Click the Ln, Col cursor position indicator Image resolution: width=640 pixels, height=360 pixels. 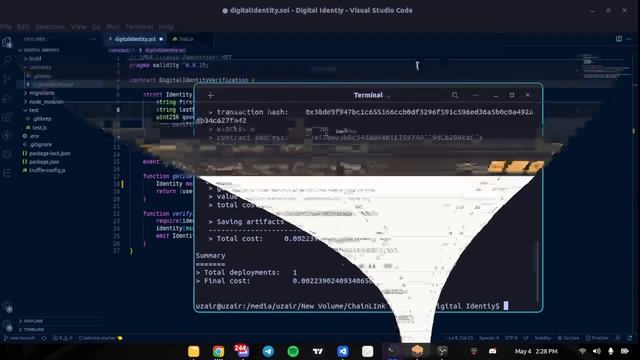tap(460, 338)
